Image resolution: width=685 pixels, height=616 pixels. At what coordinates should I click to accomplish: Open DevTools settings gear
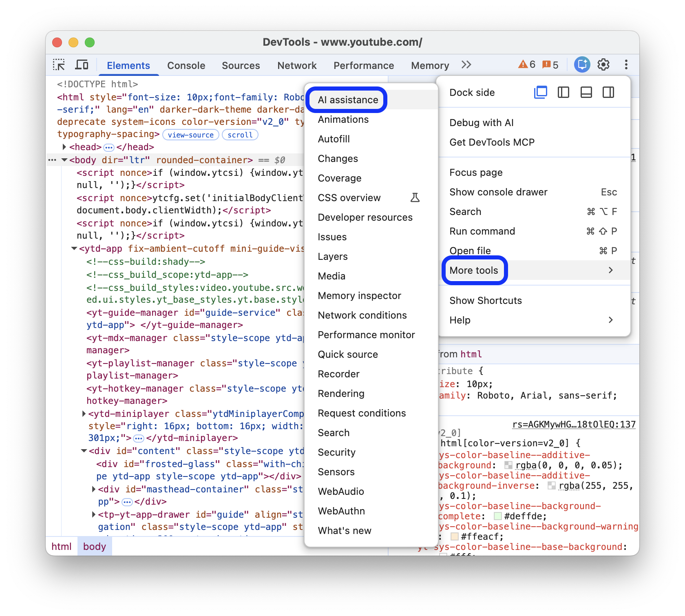pos(603,64)
